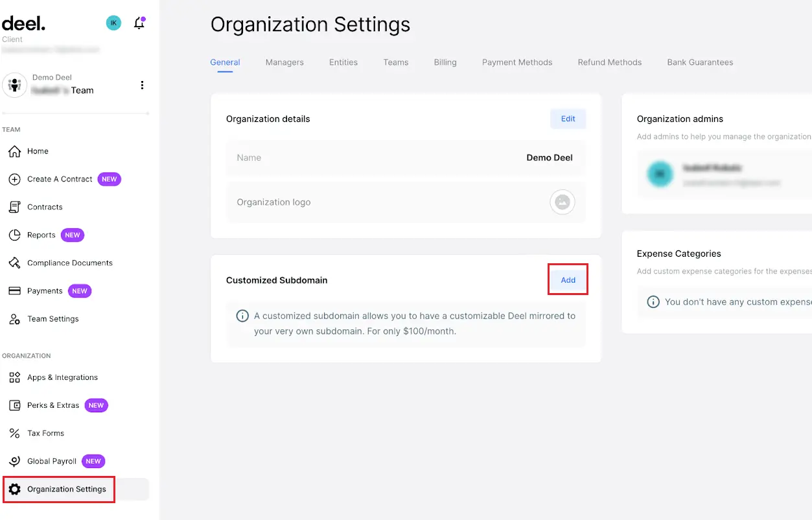
Task: Click the Home house icon
Action: point(14,151)
